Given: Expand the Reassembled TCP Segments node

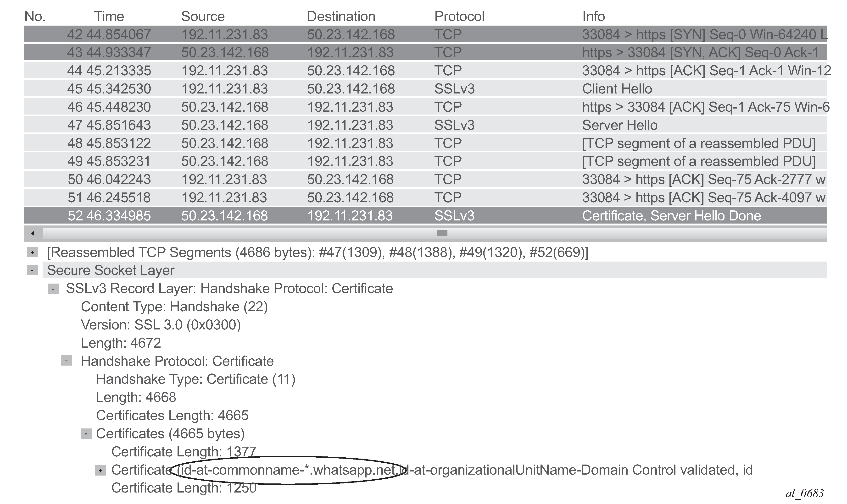Looking at the screenshot, I should (x=32, y=252).
